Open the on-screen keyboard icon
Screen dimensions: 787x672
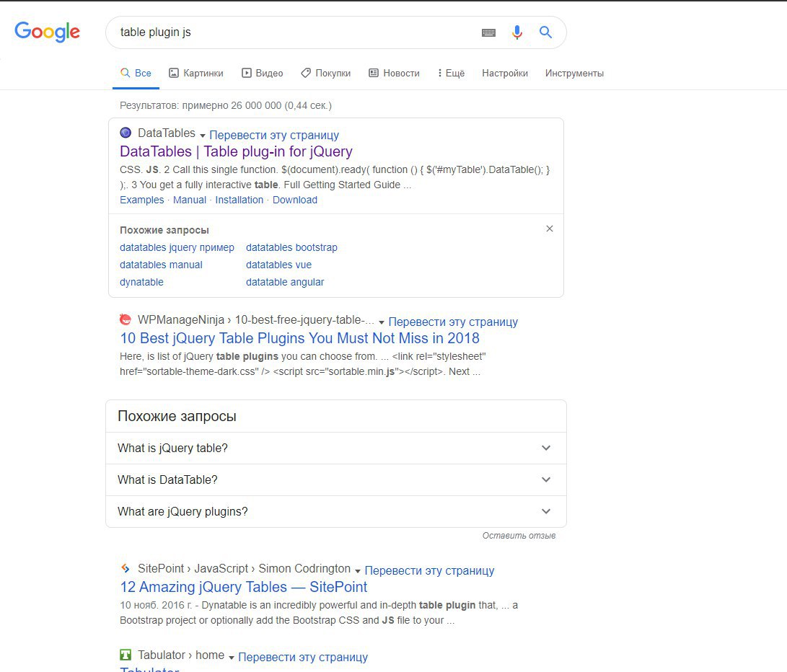point(488,32)
